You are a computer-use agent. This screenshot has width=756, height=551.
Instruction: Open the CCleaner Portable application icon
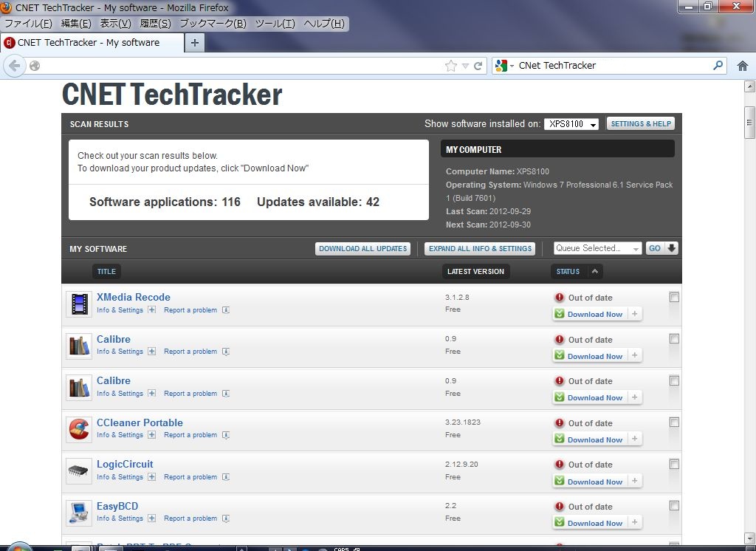[79, 429]
